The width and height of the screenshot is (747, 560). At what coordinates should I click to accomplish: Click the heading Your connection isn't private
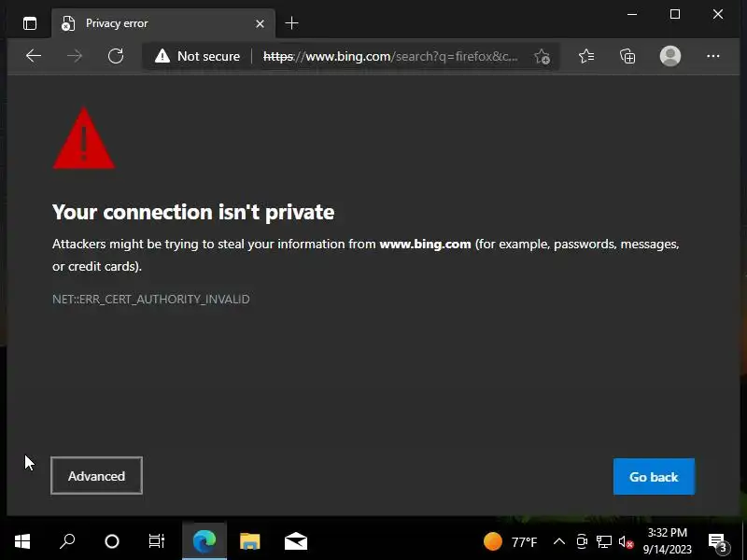[193, 212]
